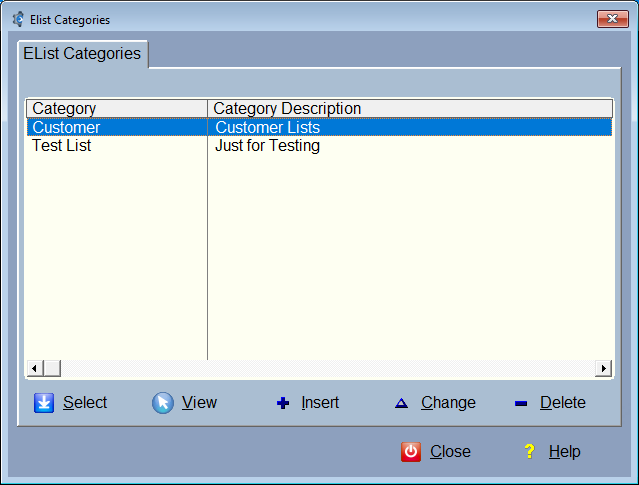Viewport: 639px width, 485px height.
Task: Click the horizontal scrollbar right arrow
Action: tap(604, 368)
